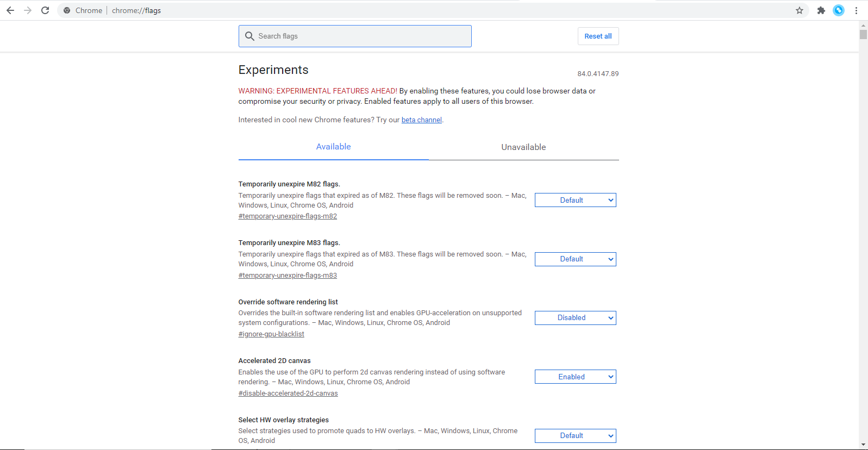Switch to the Unavailable tab
Screen dimensions: 868x450
(x=523, y=147)
